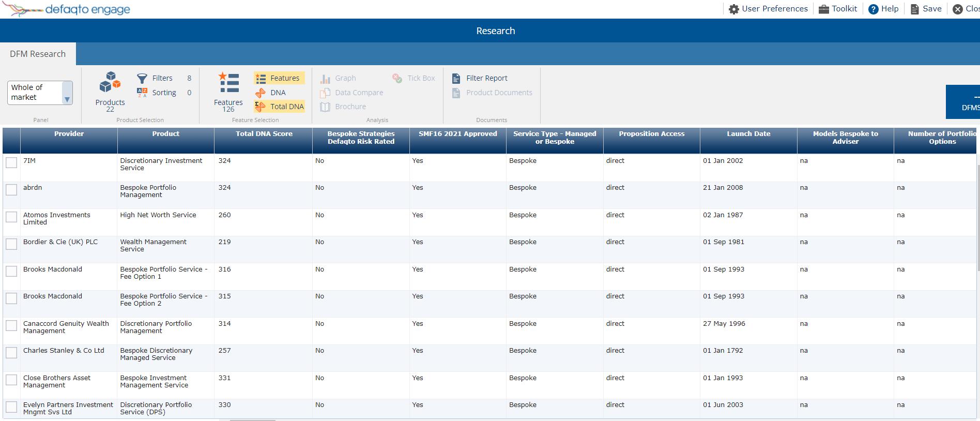Sort by the Provider column header
980x421 pixels.
[69, 141]
